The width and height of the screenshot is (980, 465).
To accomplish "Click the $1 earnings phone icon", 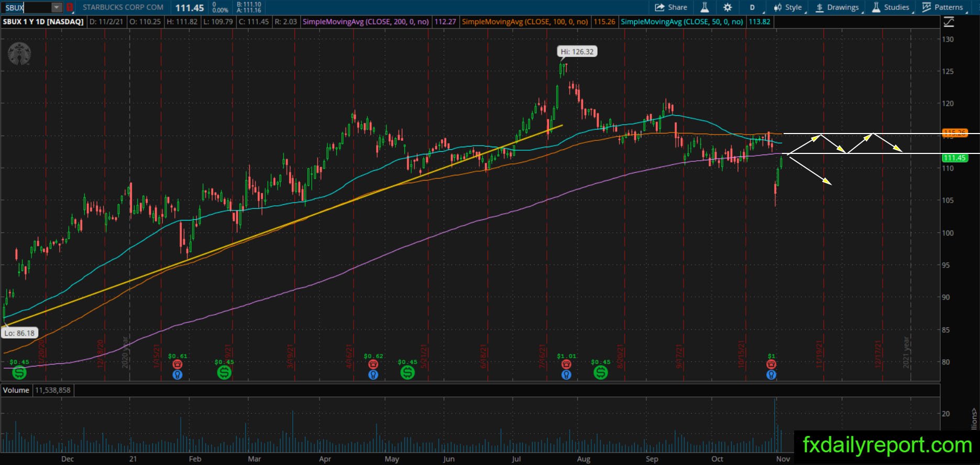I will pyautogui.click(x=771, y=364).
